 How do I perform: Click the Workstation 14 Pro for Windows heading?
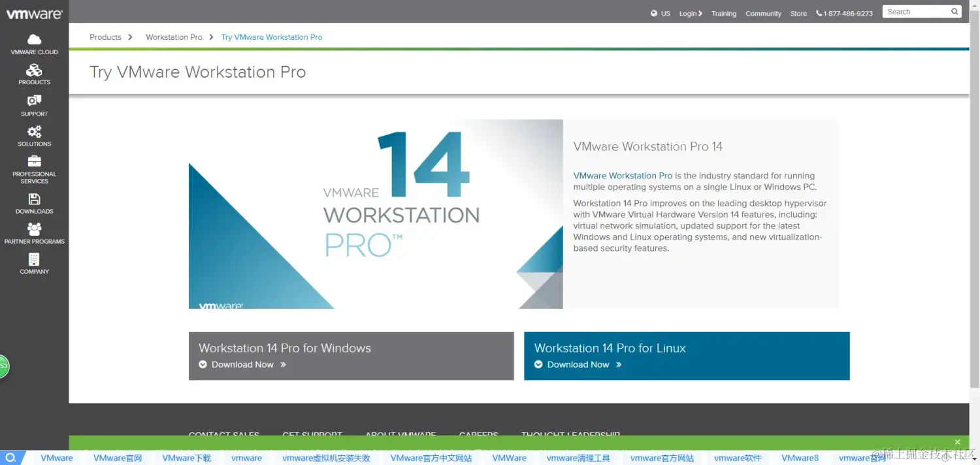tap(285, 348)
